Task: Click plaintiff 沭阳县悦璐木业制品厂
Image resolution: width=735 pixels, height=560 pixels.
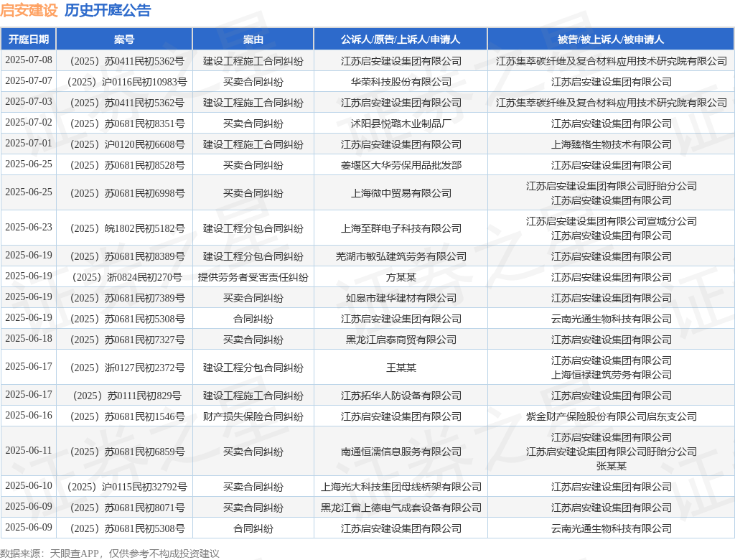Action: click(x=401, y=123)
